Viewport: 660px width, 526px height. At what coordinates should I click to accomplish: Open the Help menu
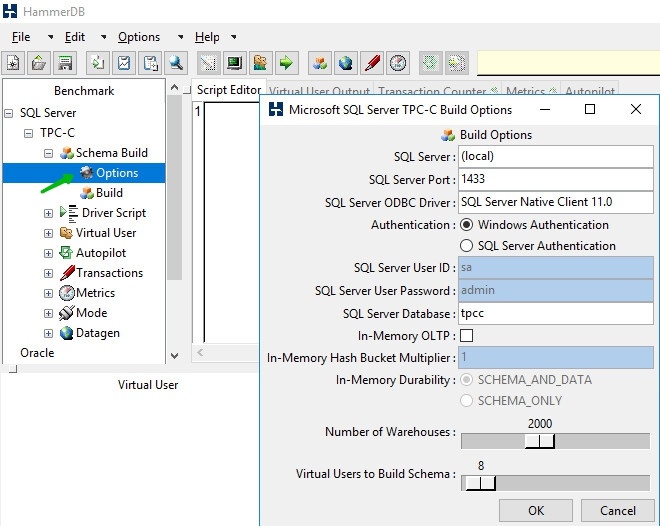click(207, 37)
